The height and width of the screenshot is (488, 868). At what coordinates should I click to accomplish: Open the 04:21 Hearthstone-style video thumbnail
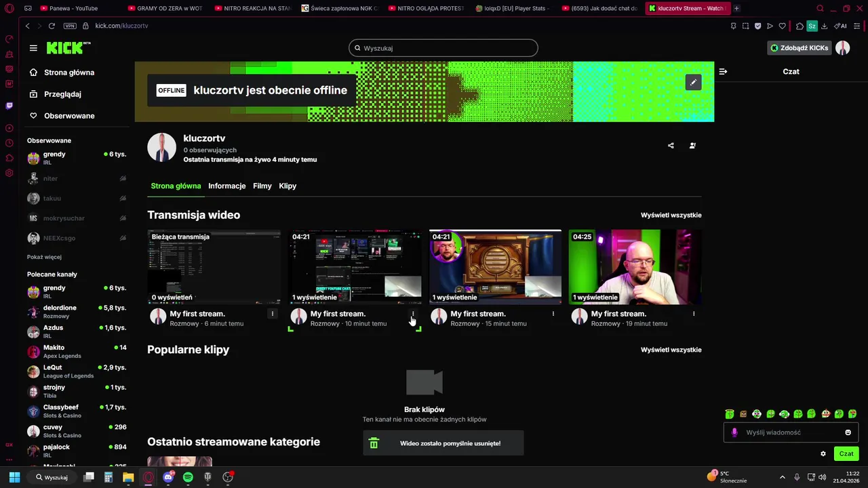(495, 267)
